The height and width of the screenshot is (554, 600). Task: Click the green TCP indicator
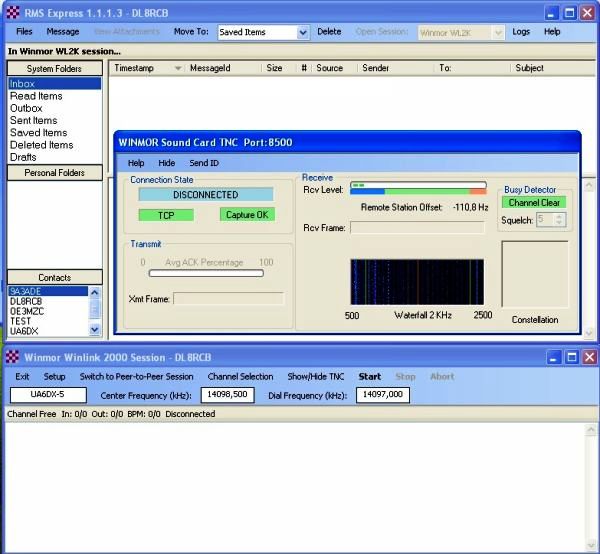pos(166,215)
